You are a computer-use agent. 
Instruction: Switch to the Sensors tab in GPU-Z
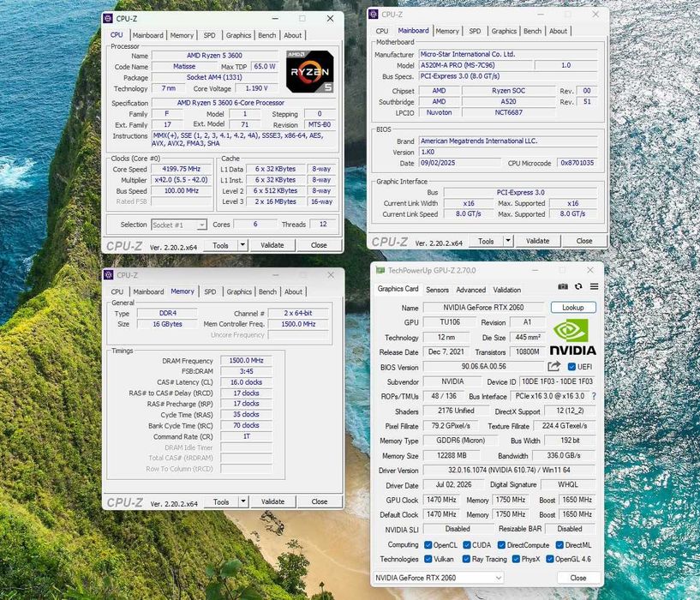click(437, 290)
